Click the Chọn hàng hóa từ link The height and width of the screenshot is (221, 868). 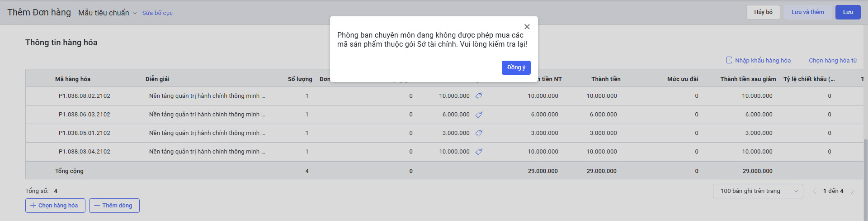833,61
